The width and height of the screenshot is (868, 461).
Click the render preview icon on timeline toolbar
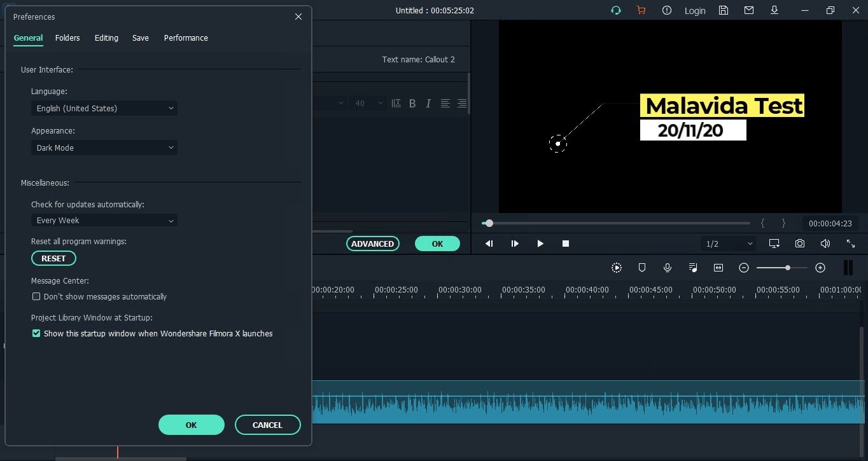[x=617, y=268]
